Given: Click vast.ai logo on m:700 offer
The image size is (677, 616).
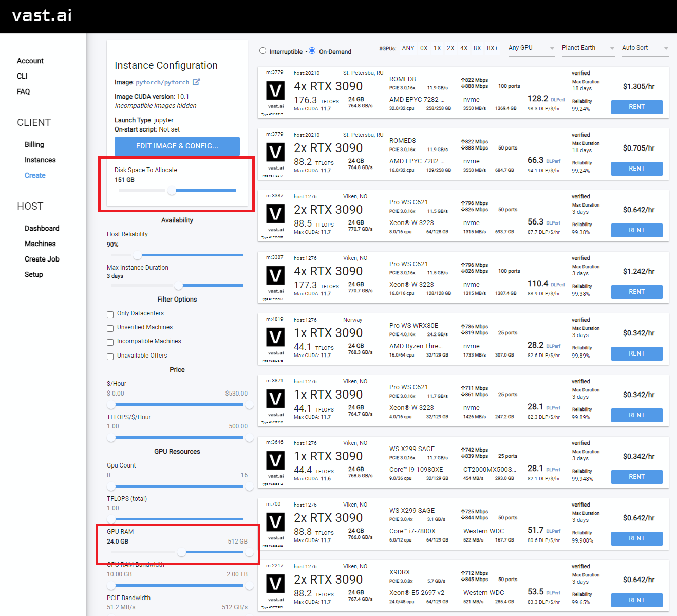Looking at the screenshot, I should (x=275, y=523).
